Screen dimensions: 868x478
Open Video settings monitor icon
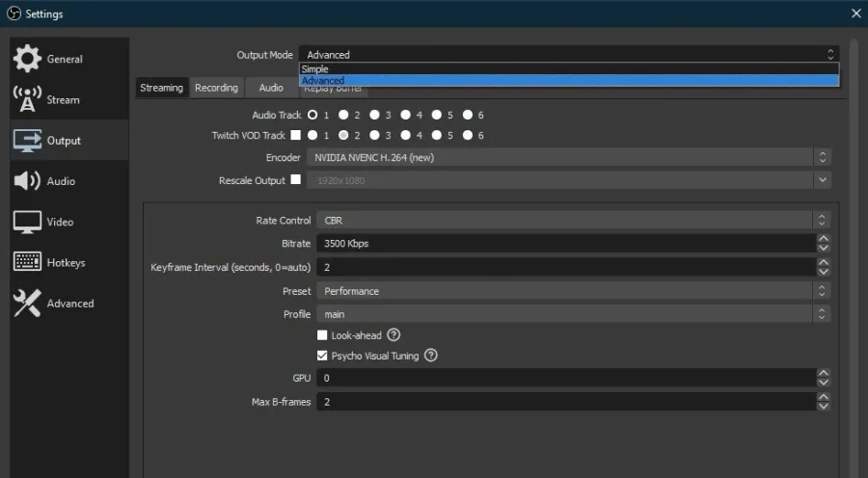coord(27,222)
